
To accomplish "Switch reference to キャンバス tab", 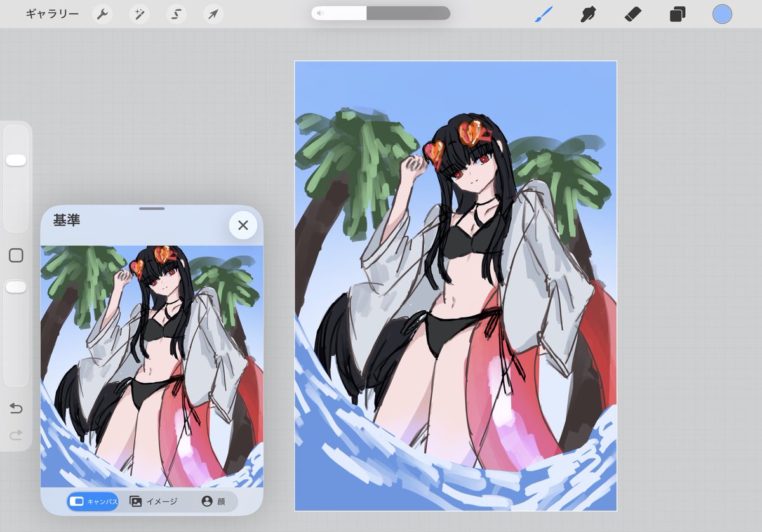I will tap(93, 502).
